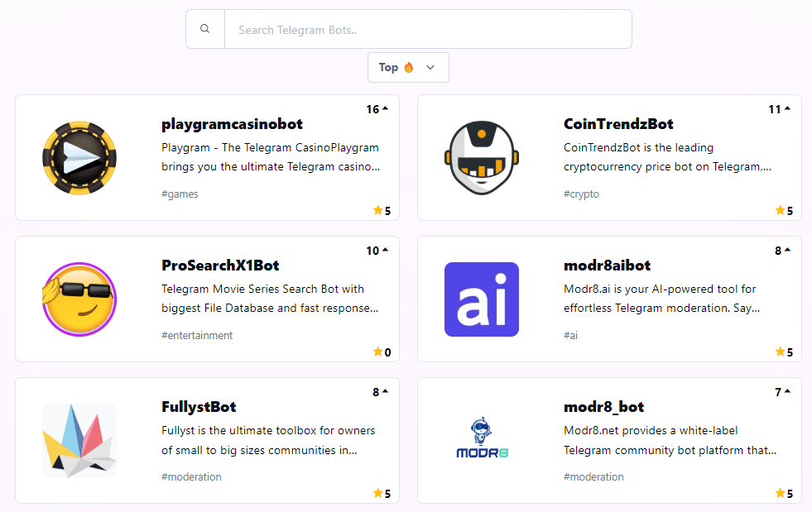Click the star rating on playgramcasinobot card
Image resolution: width=812 pixels, height=512 pixels.
382,210
